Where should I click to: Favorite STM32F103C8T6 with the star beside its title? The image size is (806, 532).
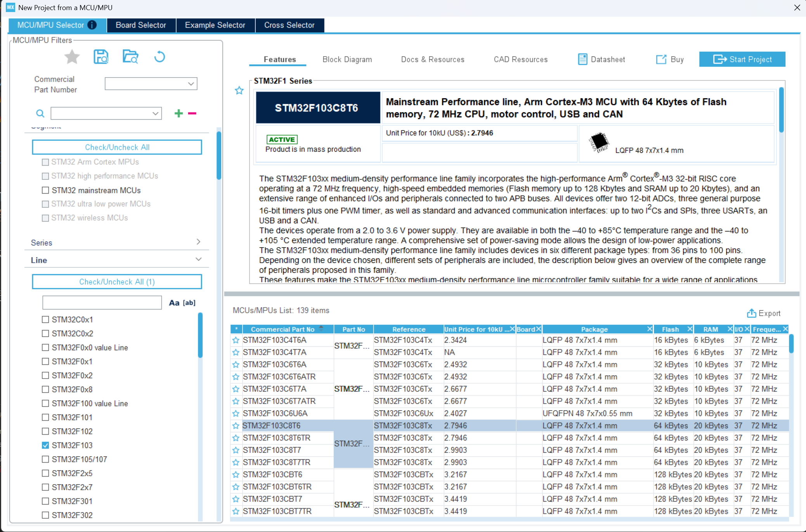pos(239,90)
